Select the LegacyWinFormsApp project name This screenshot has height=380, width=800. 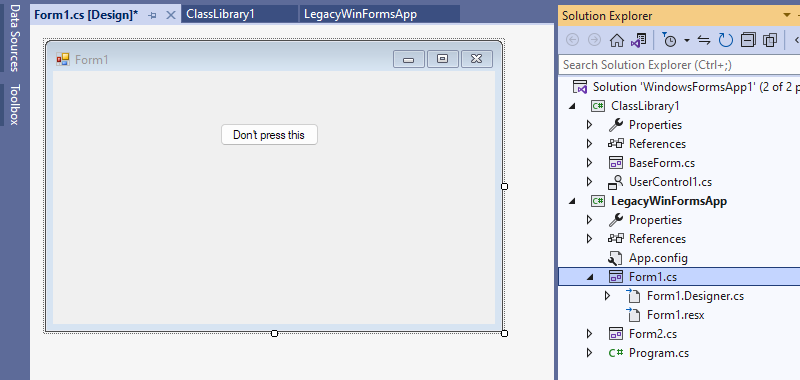click(x=669, y=201)
